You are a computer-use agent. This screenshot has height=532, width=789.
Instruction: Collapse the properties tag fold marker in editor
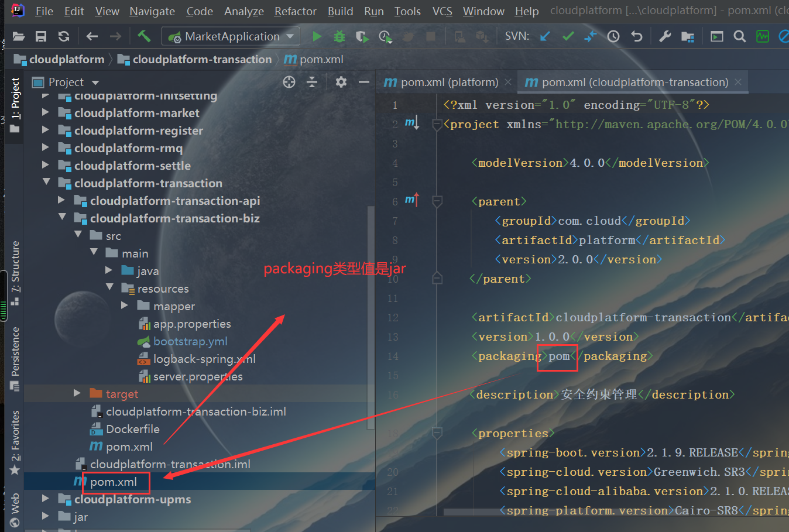point(437,433)
